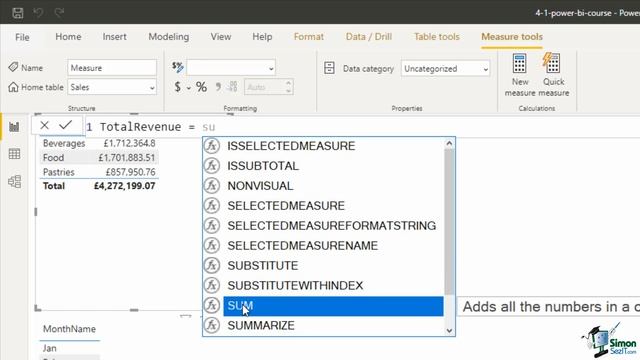
Task: Click the Pastries row in table
Action: (99, 172)
